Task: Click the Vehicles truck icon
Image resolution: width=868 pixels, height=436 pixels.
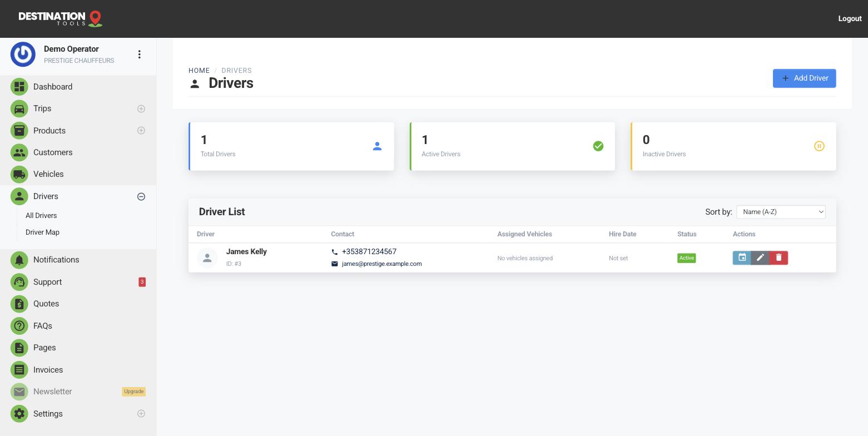Action: point(19,174)
